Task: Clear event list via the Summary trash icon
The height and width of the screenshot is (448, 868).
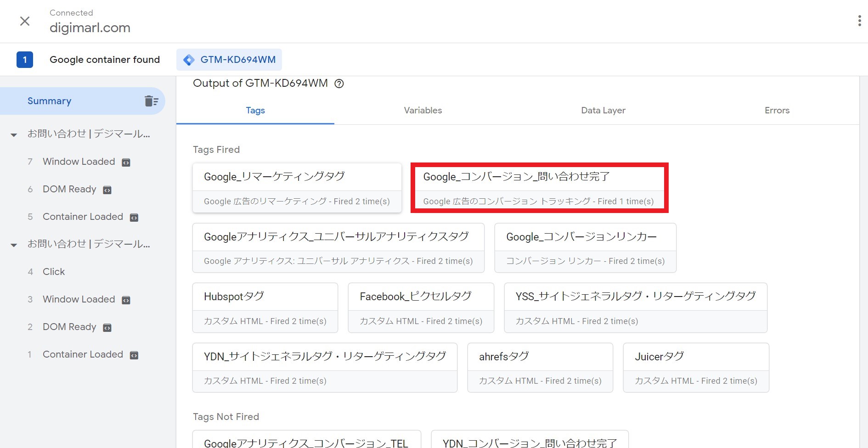Action: coord(151,101)
